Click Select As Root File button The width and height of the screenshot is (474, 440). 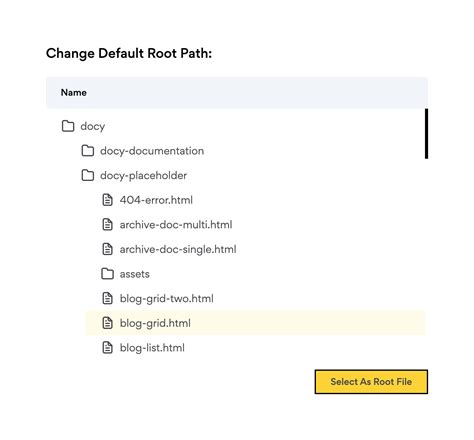click(371, 382)
